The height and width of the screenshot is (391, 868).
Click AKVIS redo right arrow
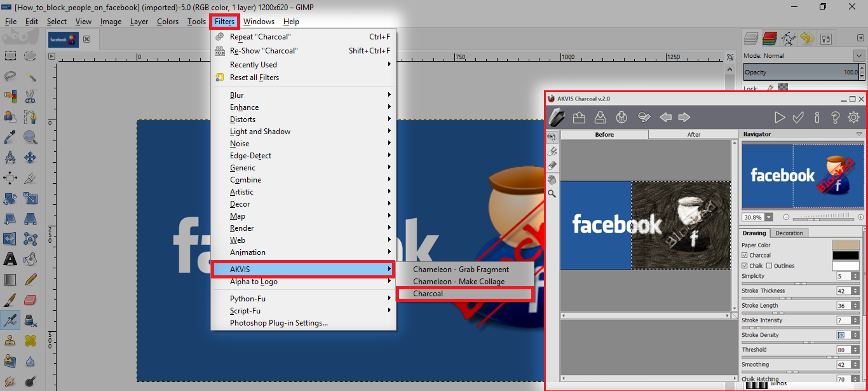pyautogui.click(x=684, y=117)
